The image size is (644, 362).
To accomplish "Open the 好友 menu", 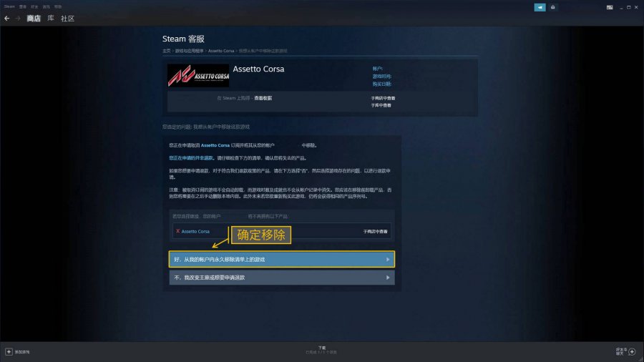I will click(34, 6).
